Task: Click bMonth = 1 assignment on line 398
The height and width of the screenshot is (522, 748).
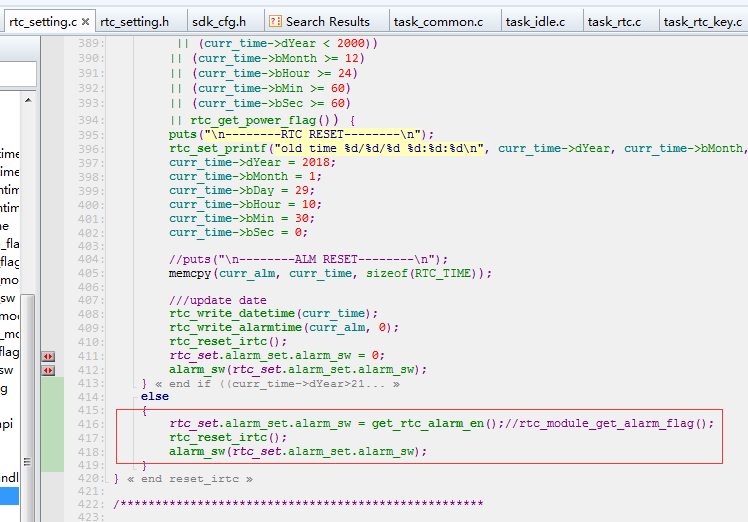Action: click(245, 177)
